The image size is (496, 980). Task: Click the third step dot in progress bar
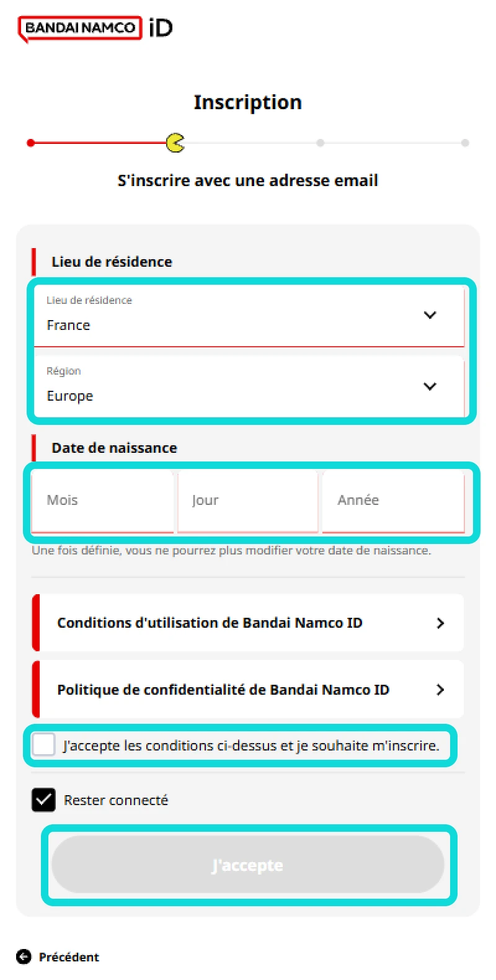[x=320, y=143]
